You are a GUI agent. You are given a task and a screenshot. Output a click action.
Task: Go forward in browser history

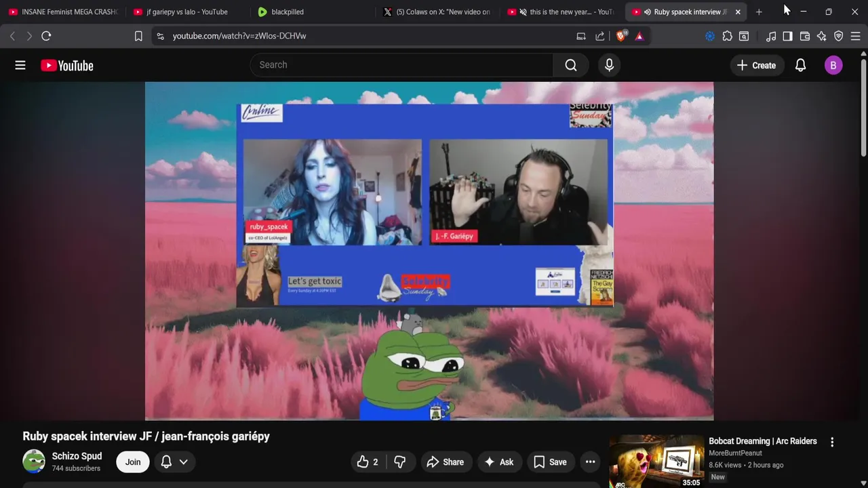[29, 36]
